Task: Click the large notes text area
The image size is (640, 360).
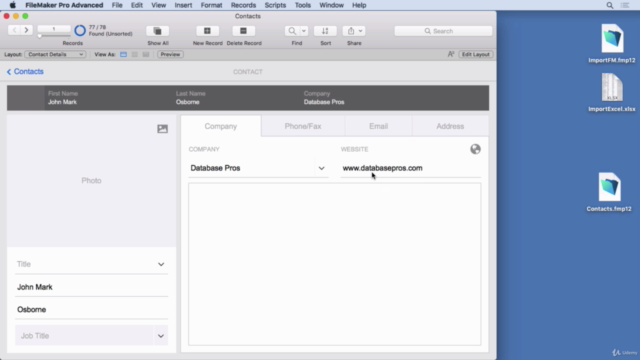Action: point(335,264)
